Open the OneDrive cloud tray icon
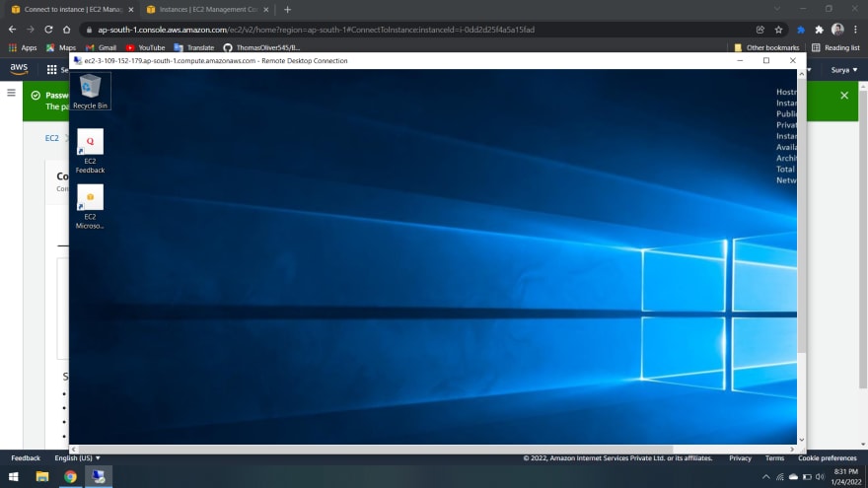This screenshot has width=868, height=488. coord(793,477)
